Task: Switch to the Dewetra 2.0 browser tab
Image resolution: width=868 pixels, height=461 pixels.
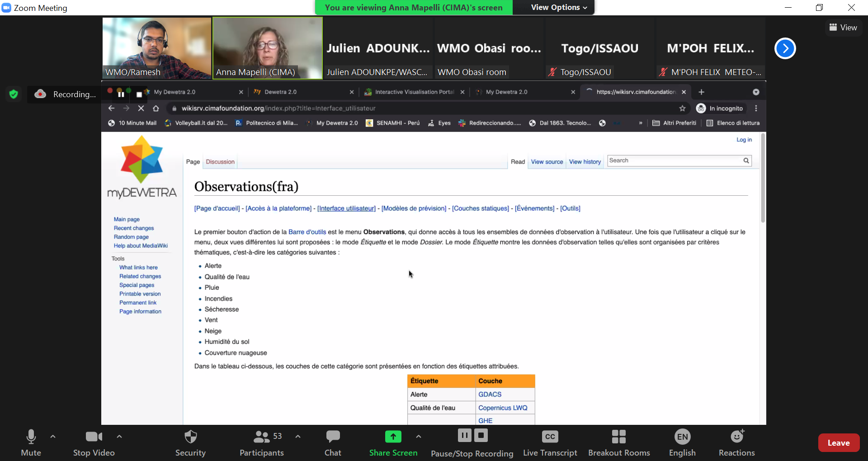Action: click(x=280, y=92)
